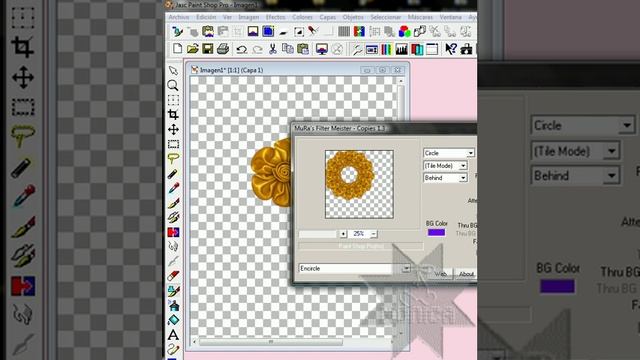Click the Cut scissors icon

point(273,49)
